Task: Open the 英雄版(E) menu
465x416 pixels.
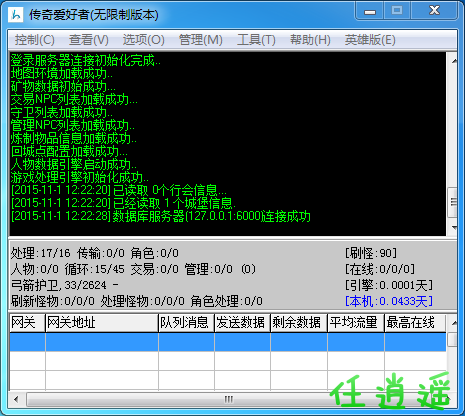Action: tap(370, 40)
